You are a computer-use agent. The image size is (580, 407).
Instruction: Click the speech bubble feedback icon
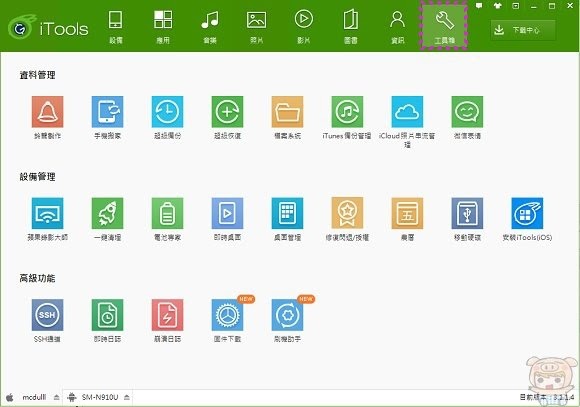click(x=479, y=6)
